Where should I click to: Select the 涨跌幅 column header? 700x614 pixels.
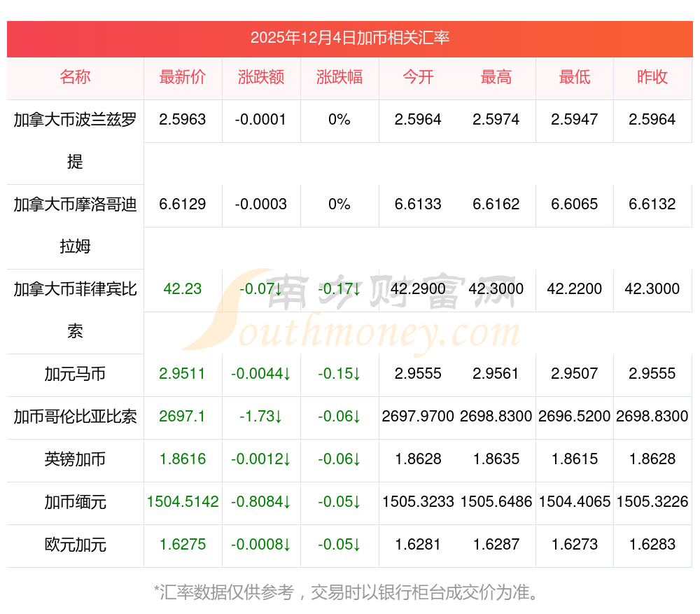coord(339,78)
